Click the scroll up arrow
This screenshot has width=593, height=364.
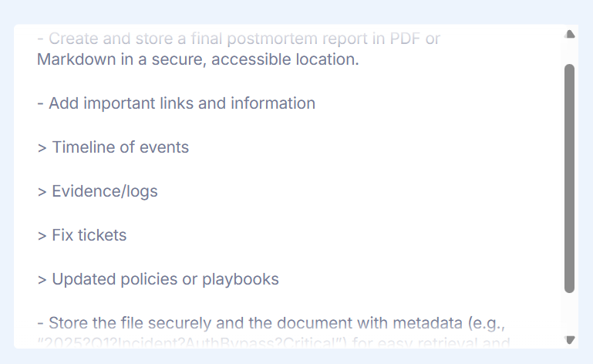[x=570, y=35]
